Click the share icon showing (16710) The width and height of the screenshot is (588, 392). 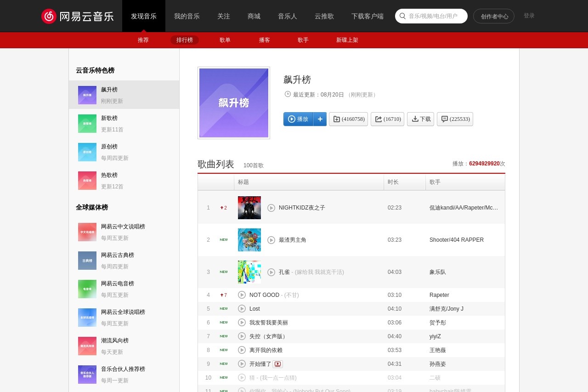(387, 119)
